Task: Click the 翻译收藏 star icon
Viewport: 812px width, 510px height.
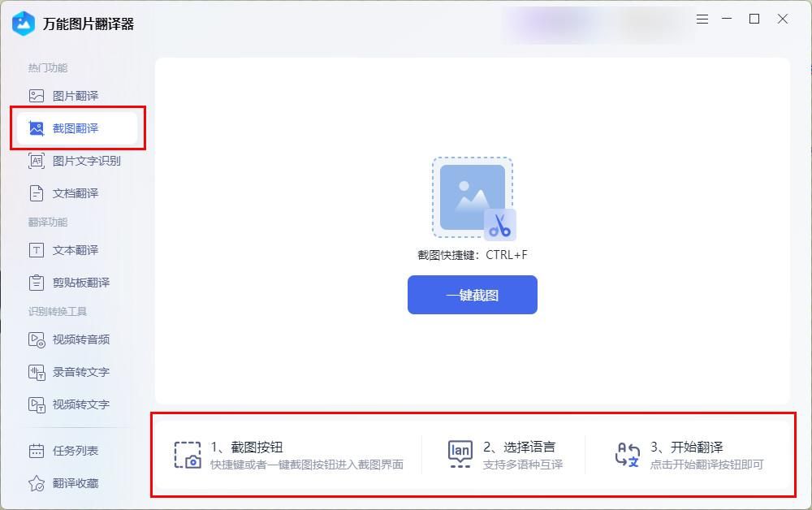Action: click(37, 483)
